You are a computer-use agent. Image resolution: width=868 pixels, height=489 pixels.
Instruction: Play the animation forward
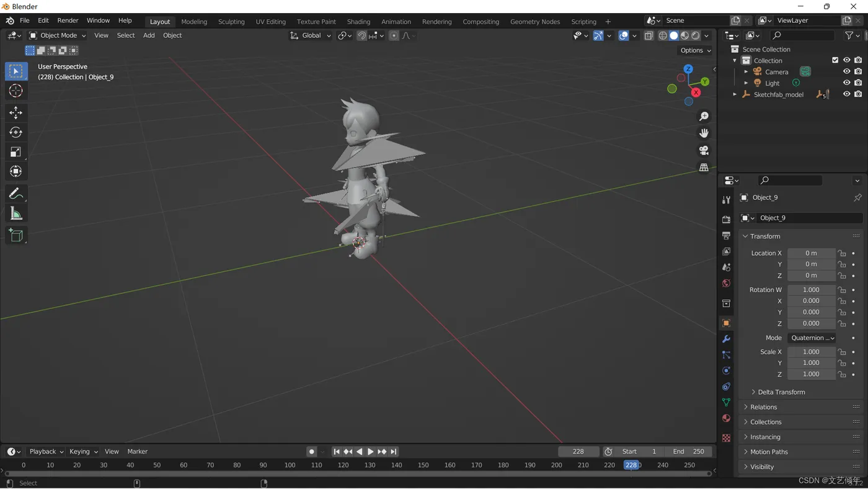pos(371,452)
